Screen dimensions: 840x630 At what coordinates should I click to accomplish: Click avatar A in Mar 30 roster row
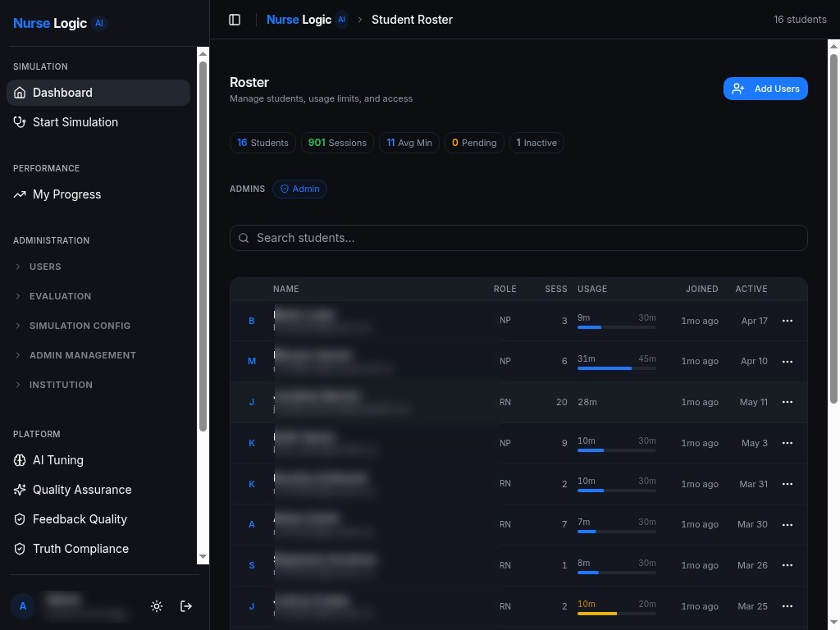coord(252,524)
